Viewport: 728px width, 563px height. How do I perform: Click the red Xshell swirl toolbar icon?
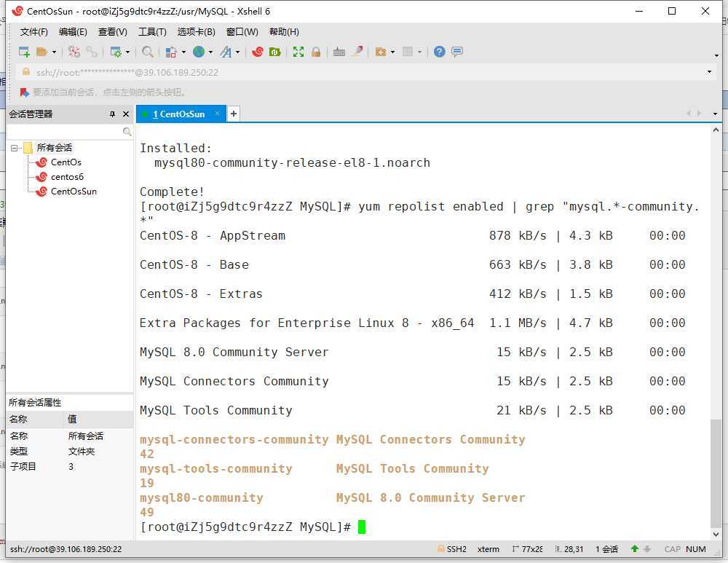(x=257, y=52)
